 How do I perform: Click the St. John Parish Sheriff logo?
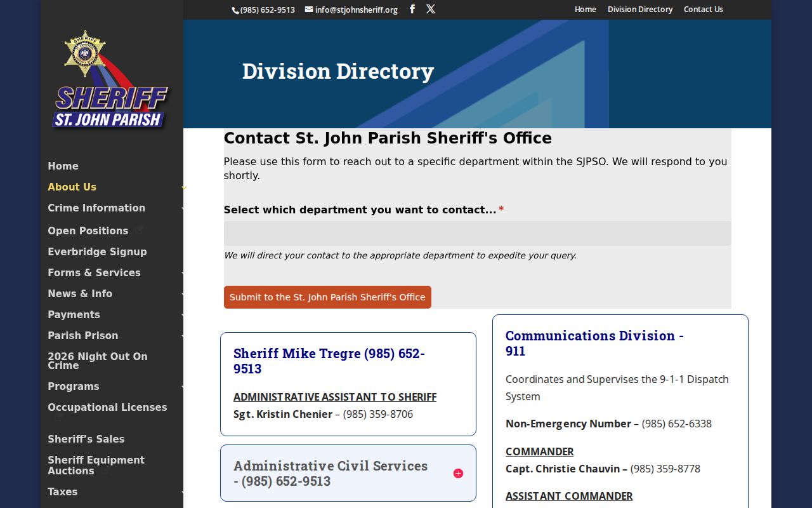(111, 79)
